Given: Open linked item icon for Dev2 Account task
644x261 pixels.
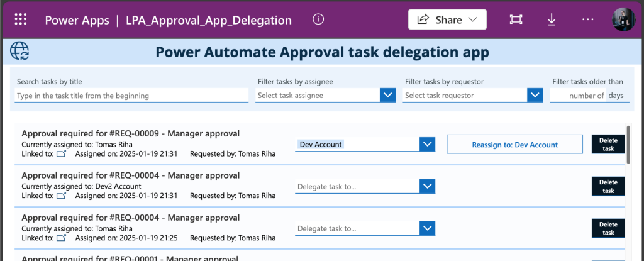Looking at the screenshot, I should [61, 196].
